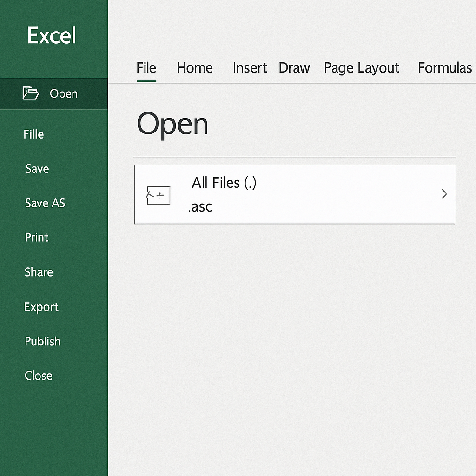Select Export in the sidebar
The image size is (476, 476).
[41, 307]
